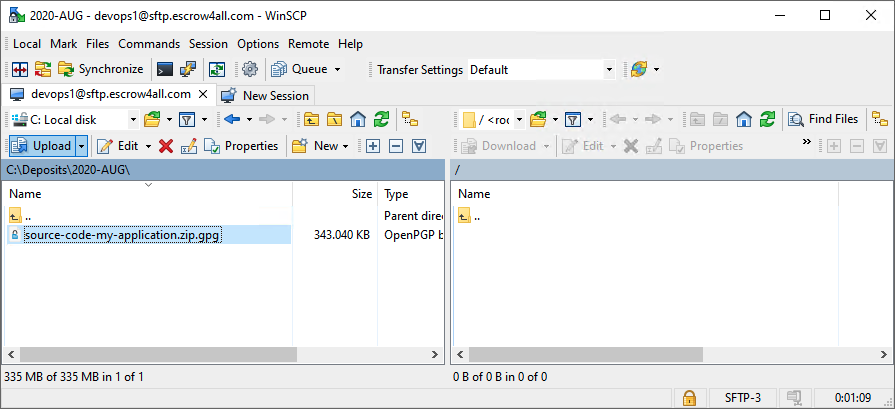Click the Compare Directories icon in main toolbar
895x409 pixels.
20,70
